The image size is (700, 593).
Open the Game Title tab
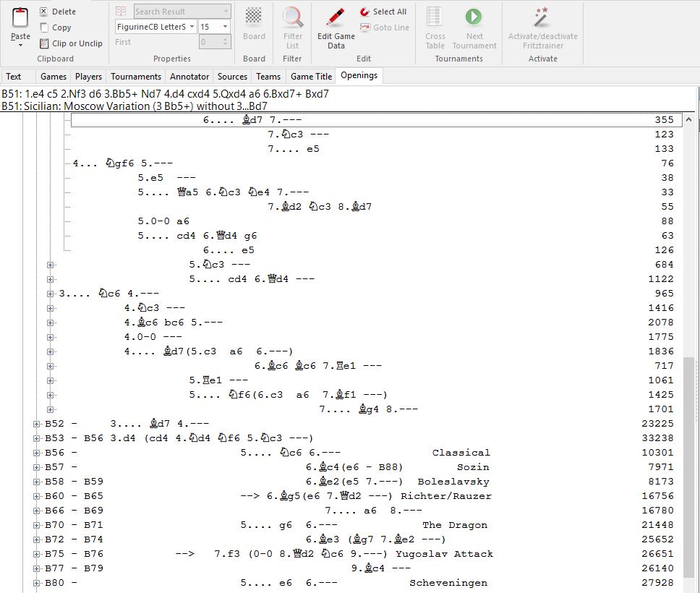click(311, 76)
